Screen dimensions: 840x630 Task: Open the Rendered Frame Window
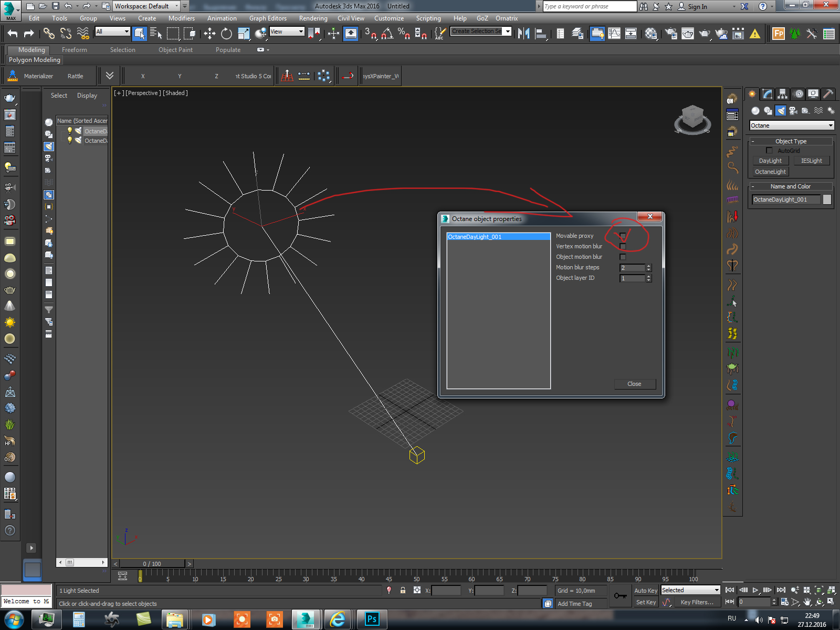pos(688,34)
